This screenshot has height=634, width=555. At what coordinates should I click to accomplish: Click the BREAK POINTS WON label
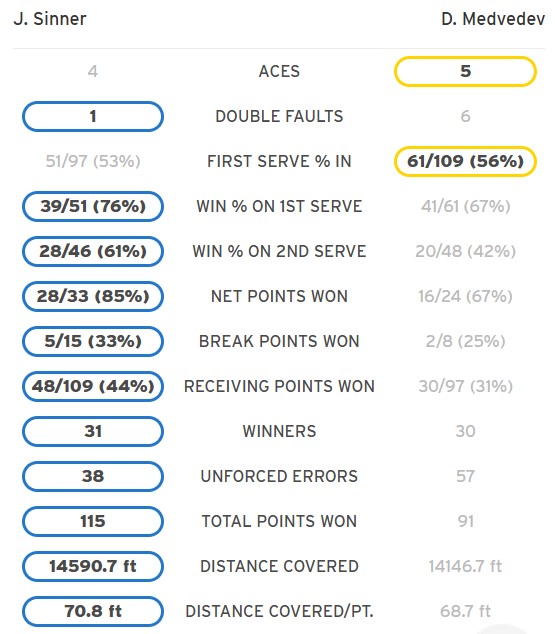pyautogui.click(x=279, y=341)
